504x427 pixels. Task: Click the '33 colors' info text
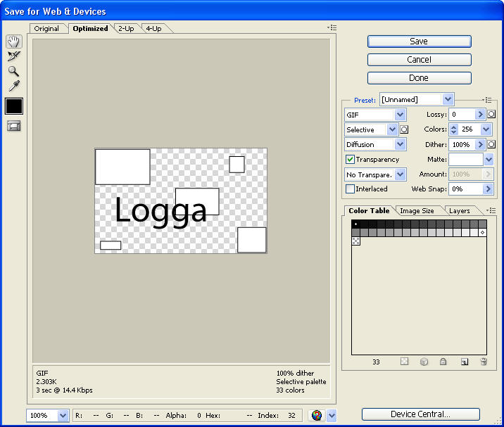290,390
